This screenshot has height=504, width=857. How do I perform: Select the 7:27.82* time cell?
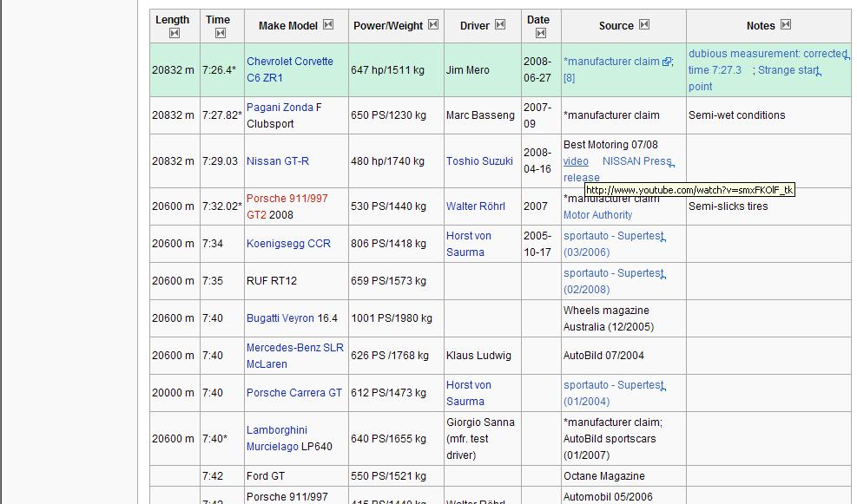click(222, 115)
